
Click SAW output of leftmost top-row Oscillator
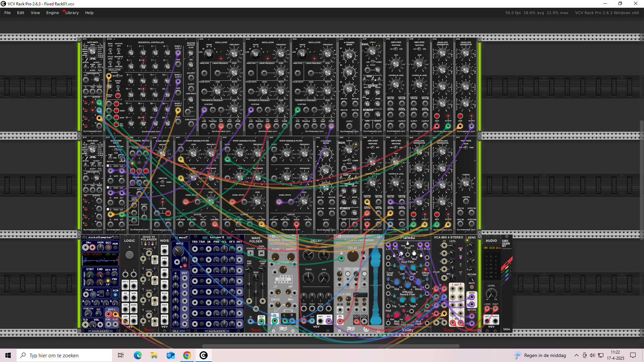(x=221, y=126)
